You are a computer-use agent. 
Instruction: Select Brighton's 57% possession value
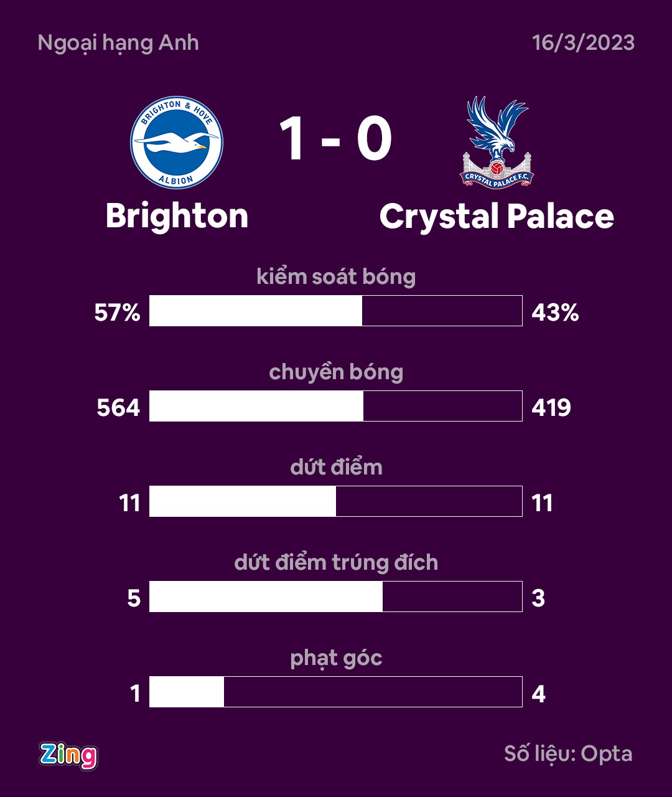[117, 312]
